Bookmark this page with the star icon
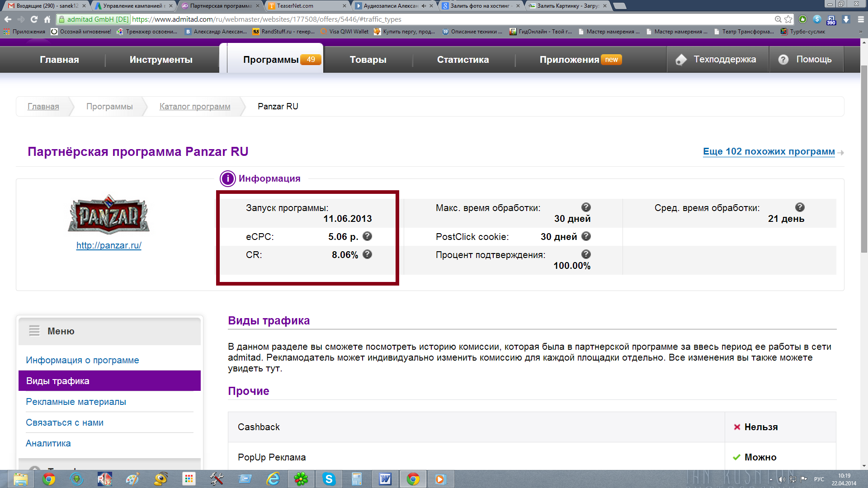The width and height of the screenshot is (868, 488). (788, 19)
